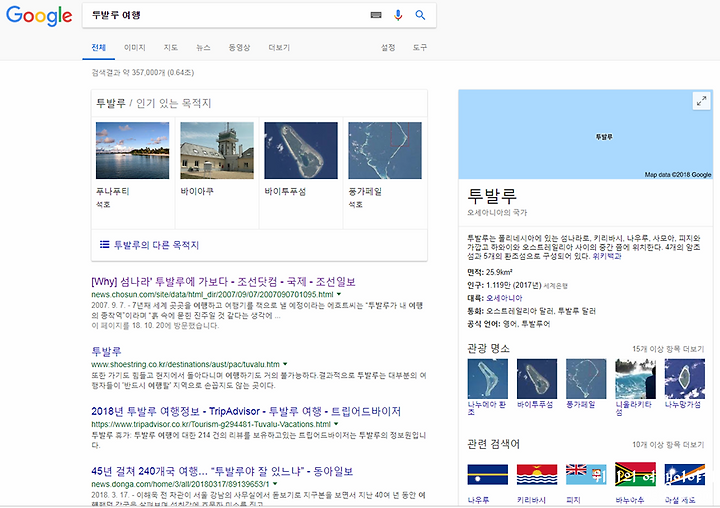Select the 전체 tab
This screenshot has width=720, height=508.
coord(98,48)
